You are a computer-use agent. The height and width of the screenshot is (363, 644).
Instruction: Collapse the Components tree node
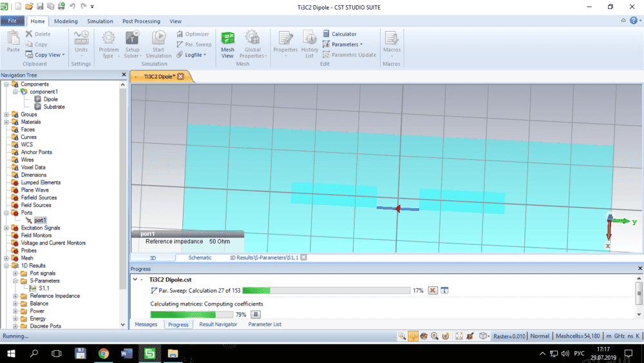click(x=6, y=84)
